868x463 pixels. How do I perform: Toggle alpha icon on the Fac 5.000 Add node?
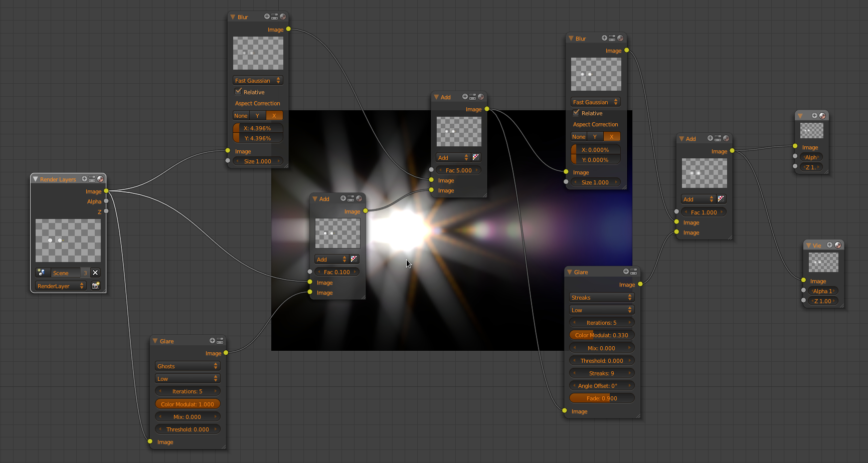(476, 157)
